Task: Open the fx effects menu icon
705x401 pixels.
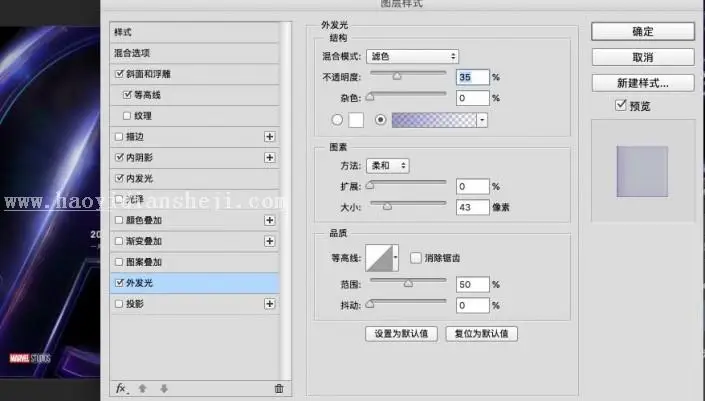Action: pos(121,388)
